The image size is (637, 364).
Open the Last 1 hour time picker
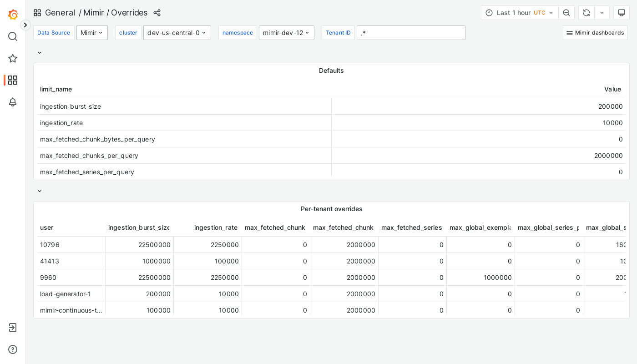point(519,13)
